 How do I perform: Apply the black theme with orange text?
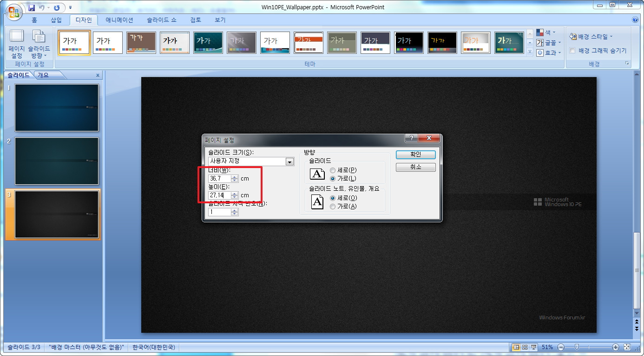442,43
